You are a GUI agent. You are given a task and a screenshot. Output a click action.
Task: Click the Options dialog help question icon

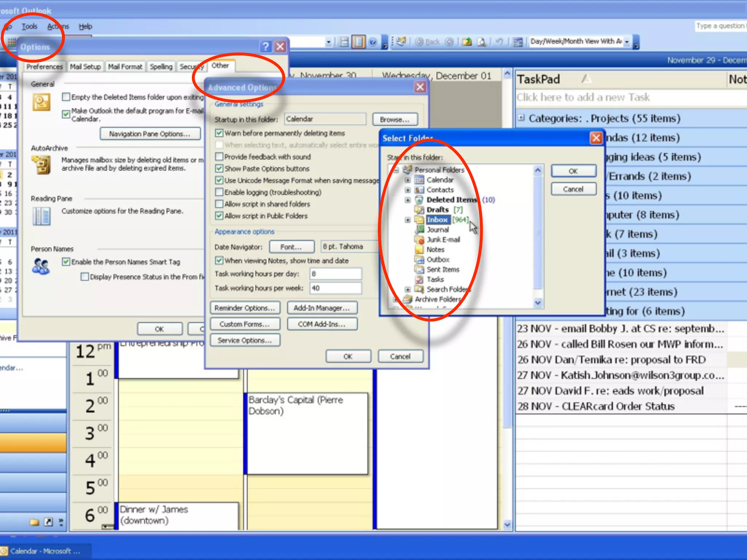(266, 47)
